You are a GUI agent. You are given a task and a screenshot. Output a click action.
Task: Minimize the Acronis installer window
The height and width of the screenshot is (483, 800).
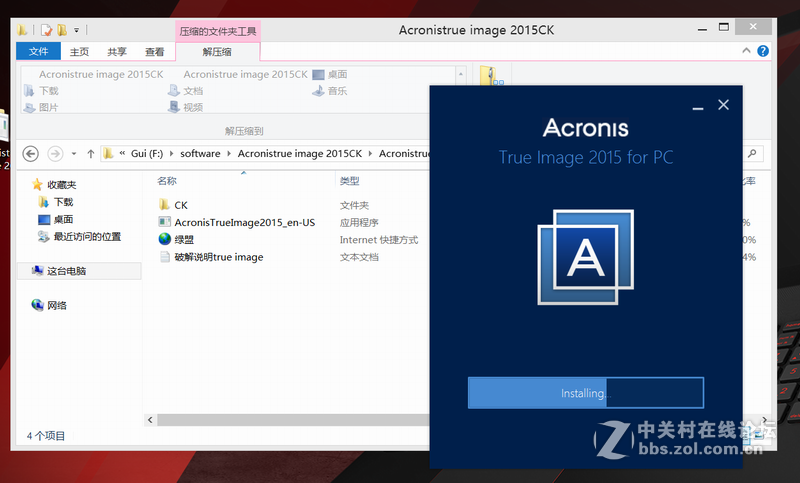coord(698,105)
